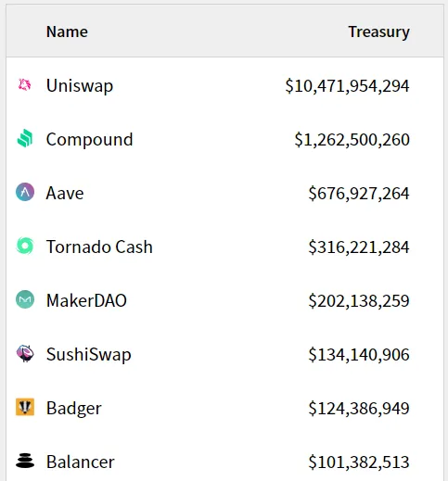The image size is (448, 481).
Task: Open the Uniswap name link
Action: tap(80, 85)
